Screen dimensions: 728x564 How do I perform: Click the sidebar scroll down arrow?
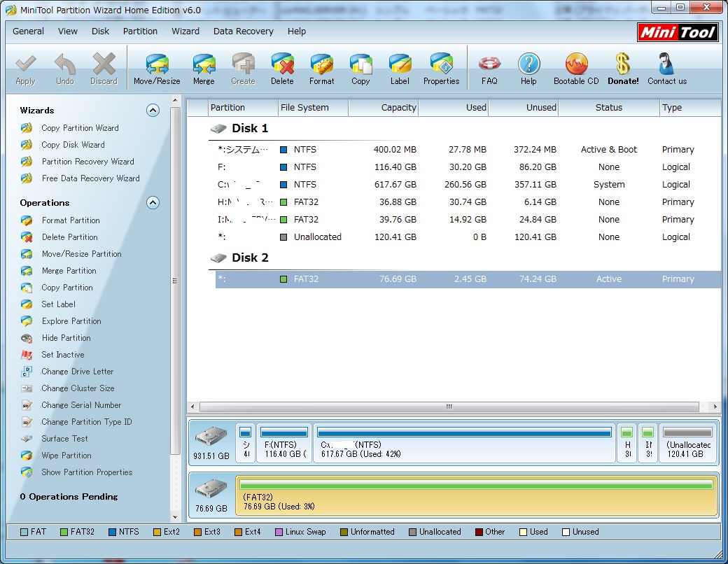pos(175,517)
